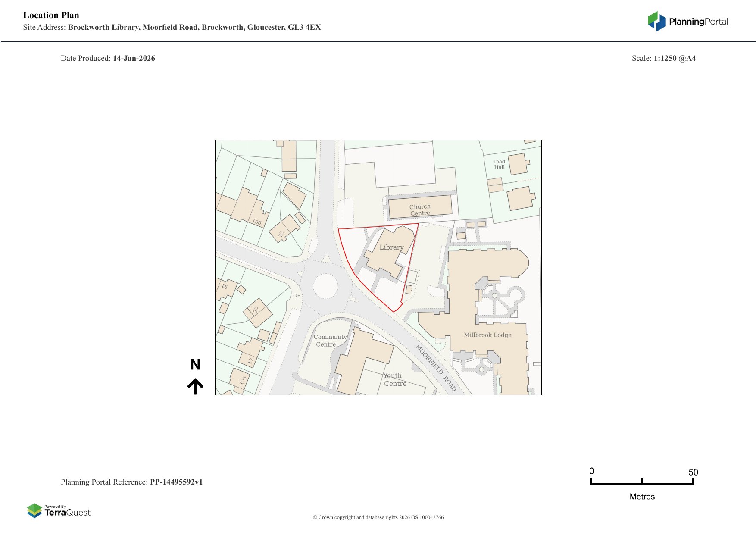Click the Planning Portal logo icon
This screenshot has width=756, height=535.
(656, 22)
